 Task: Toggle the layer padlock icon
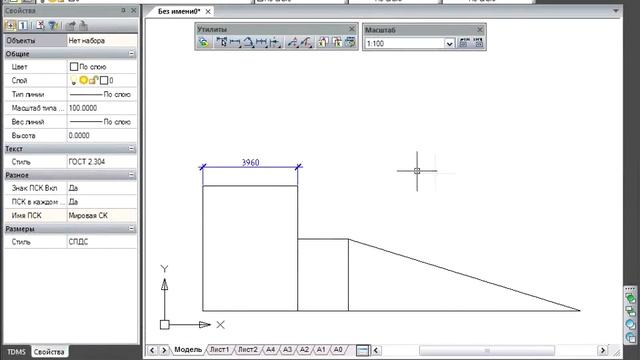coord(93,80)
